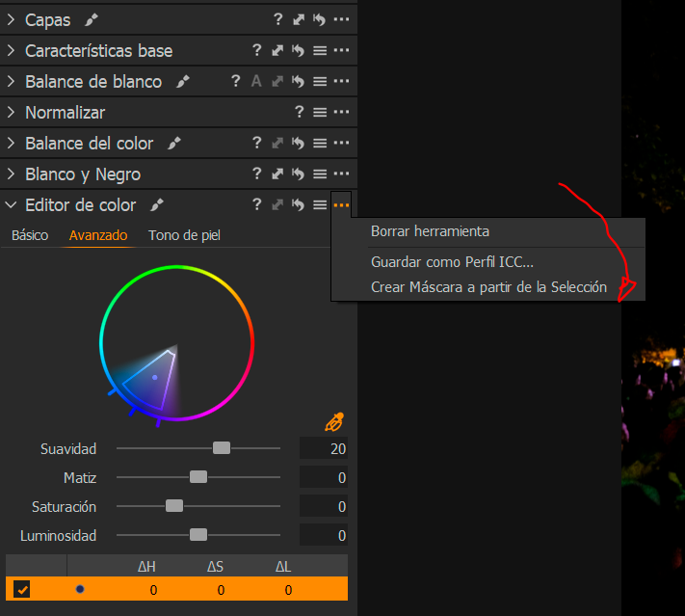
Task: Copy Blanco y Negro adjustments icon
Action: click(x=277, y=174)
